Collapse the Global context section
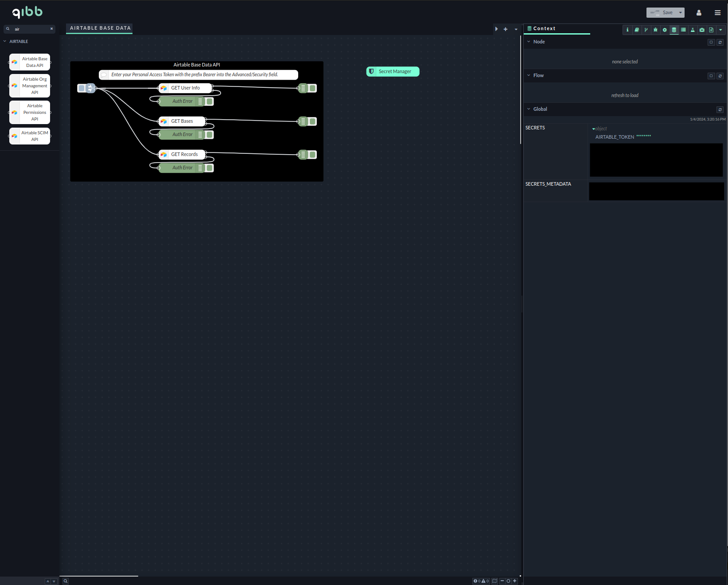 coord(529,109)
